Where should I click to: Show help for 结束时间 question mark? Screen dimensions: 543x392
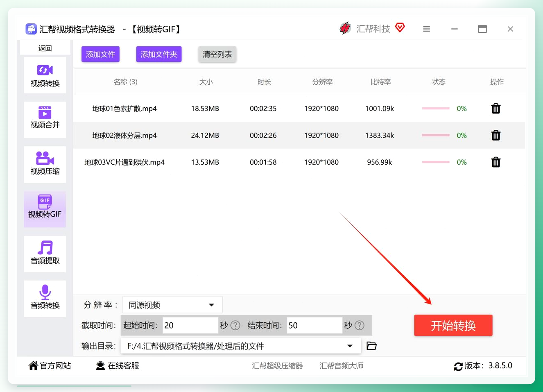360,325
